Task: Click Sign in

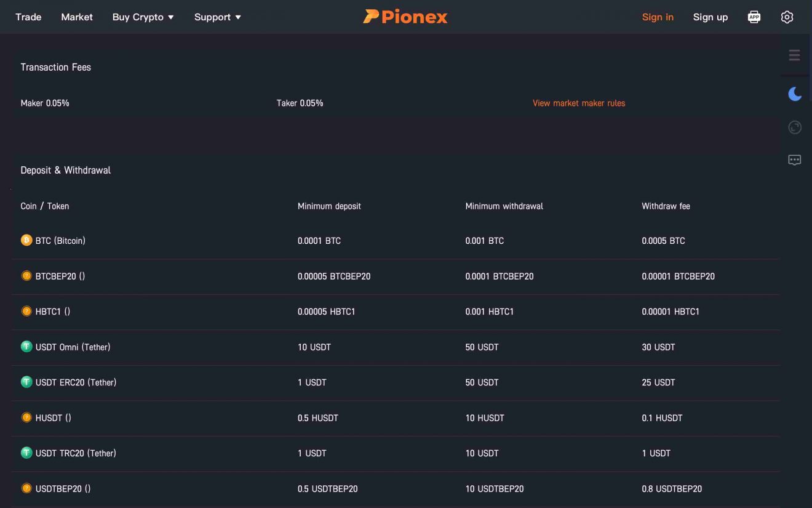Action: tap(658, 17)
